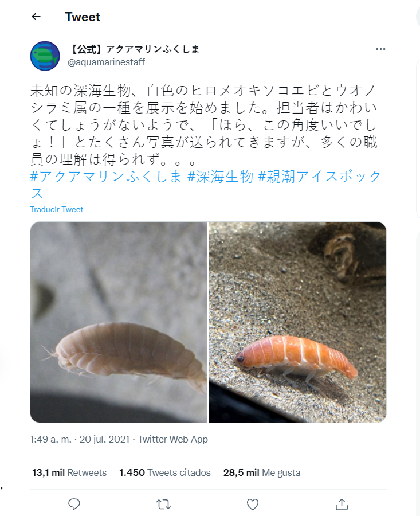The width and height of the screenshot is (420, 516).
Task: Click the tweet timestamp 20 jul. 2021
Action: (x=100, y=440)
